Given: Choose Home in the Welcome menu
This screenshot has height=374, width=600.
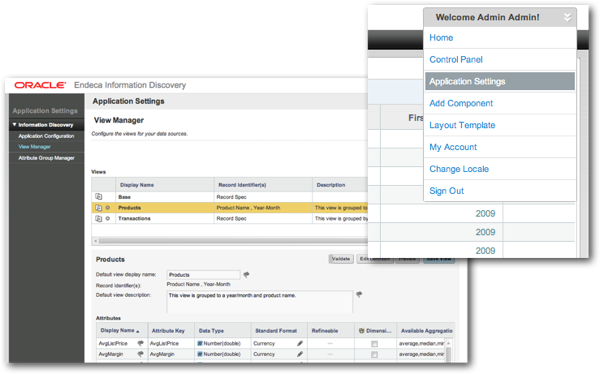Looking at the screenshot, I should pyautogui.click(x=441, y=38).
